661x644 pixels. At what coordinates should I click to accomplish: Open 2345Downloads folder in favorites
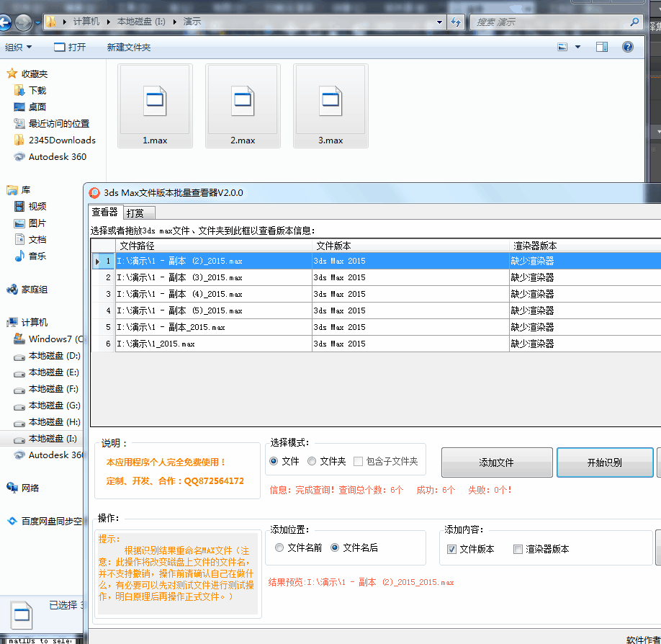pos(61,140)
